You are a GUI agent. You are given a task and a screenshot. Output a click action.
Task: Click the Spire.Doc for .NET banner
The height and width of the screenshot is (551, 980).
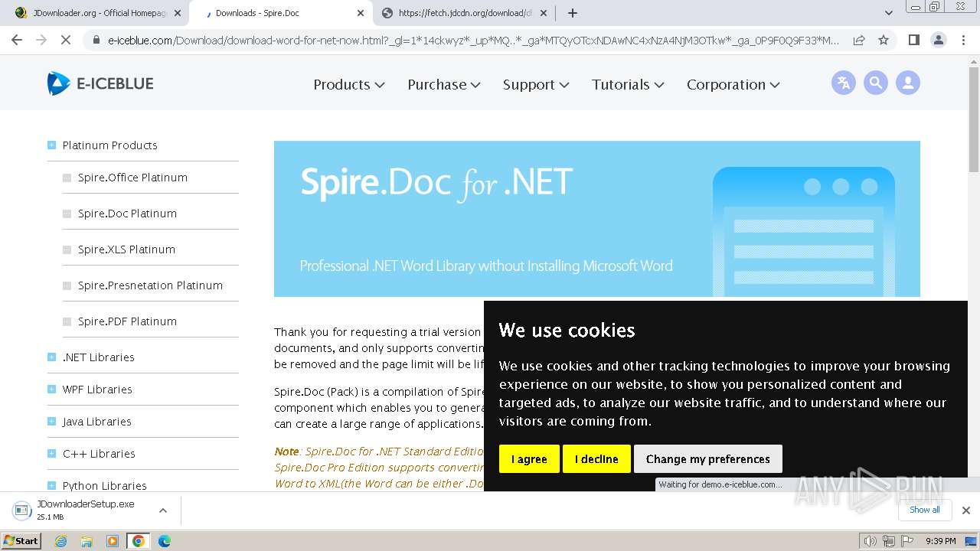pos(597,219)
